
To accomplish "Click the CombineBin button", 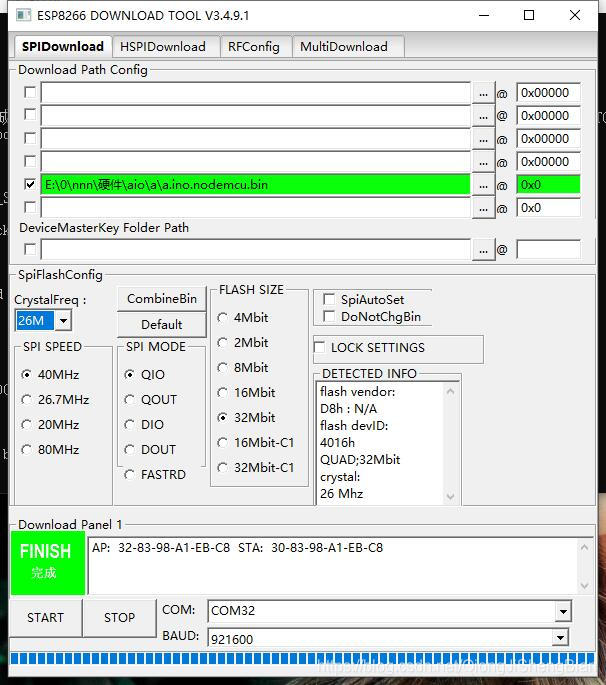I will [162, 299].
